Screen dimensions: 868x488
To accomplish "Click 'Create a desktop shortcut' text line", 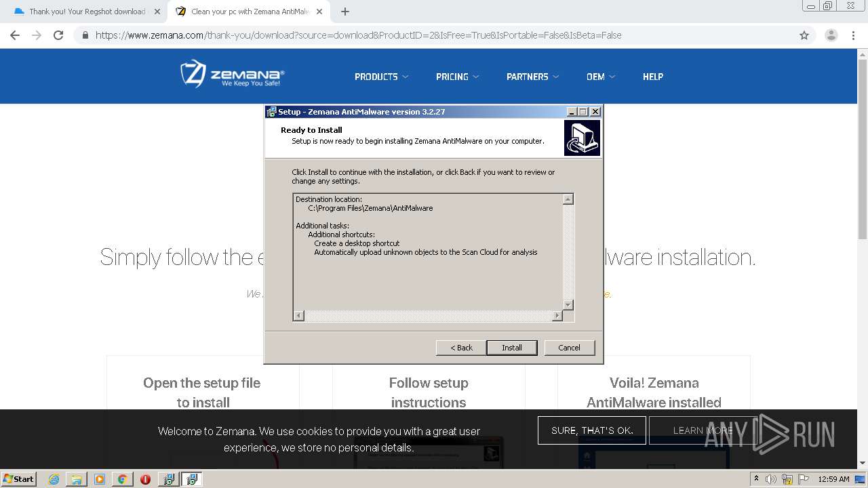I will (357, 243).
